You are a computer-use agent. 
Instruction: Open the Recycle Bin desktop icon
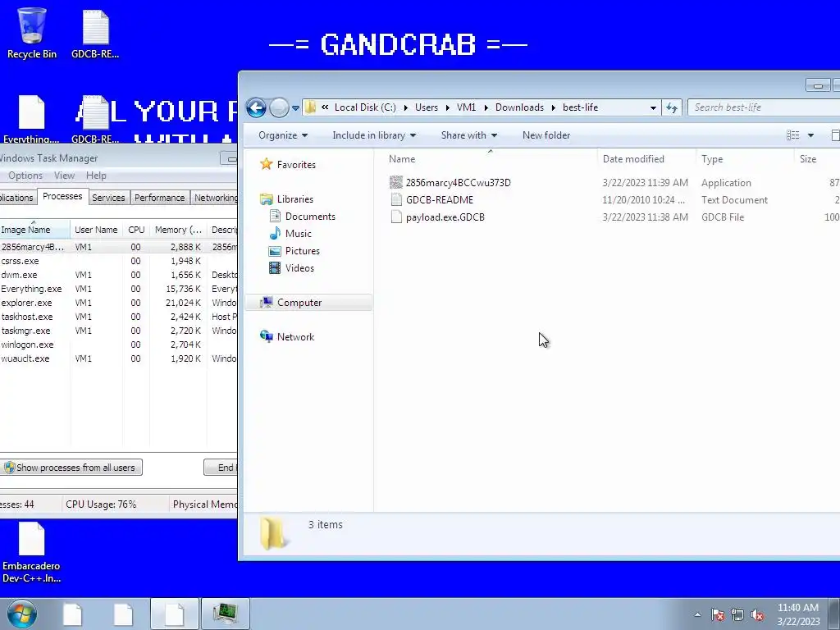(32, 33)
